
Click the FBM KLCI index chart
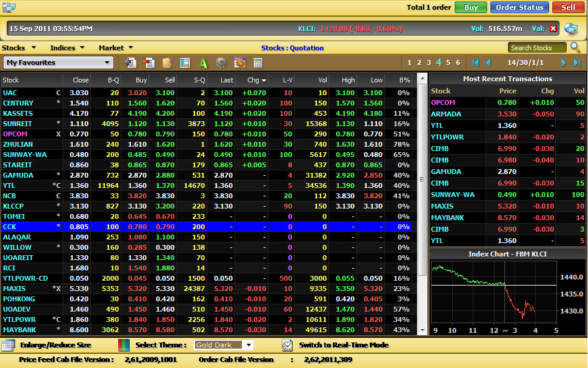point(494,292)
